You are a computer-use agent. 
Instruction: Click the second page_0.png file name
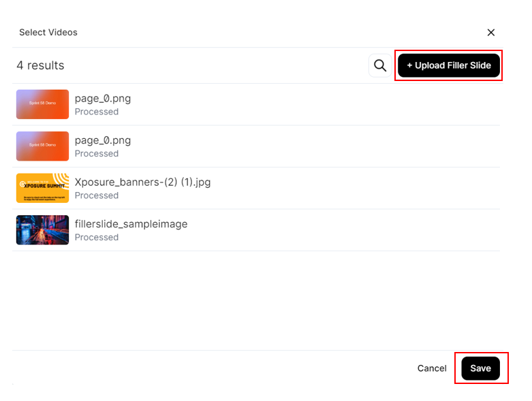pyautogui.click(x=103, y=140)
